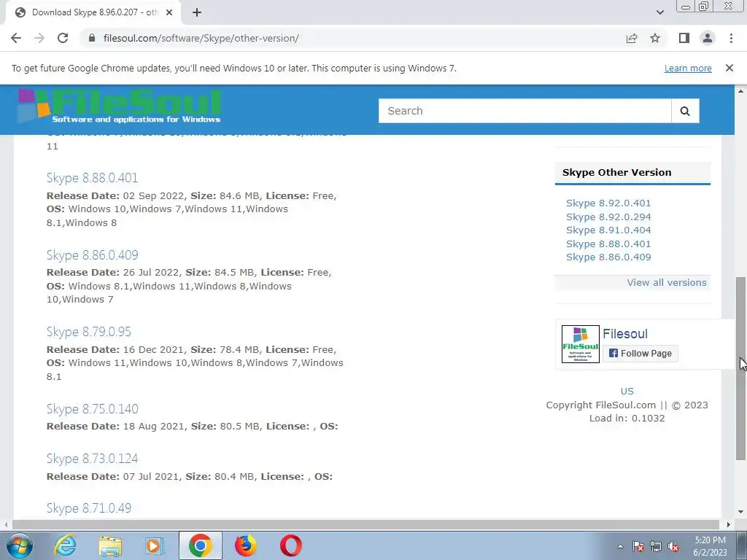Select sidebar Skype 8.88.0.401
747x560 pixels.
[x=608, y=244]
